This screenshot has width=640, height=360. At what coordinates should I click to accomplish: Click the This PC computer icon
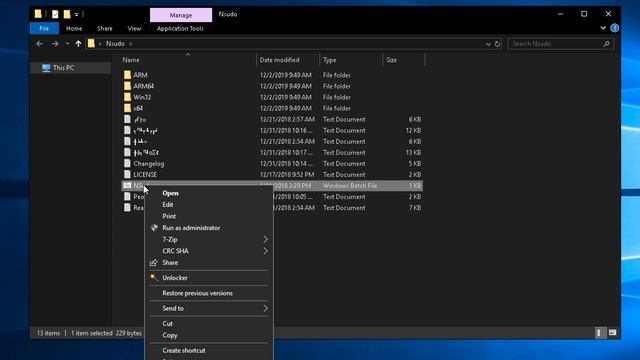click(46, 68)
